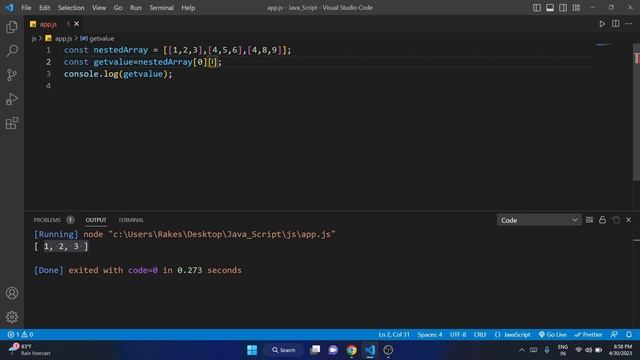Click line number 4 in gutter
This screenshot has height=360, width=640.
point(48,86)
